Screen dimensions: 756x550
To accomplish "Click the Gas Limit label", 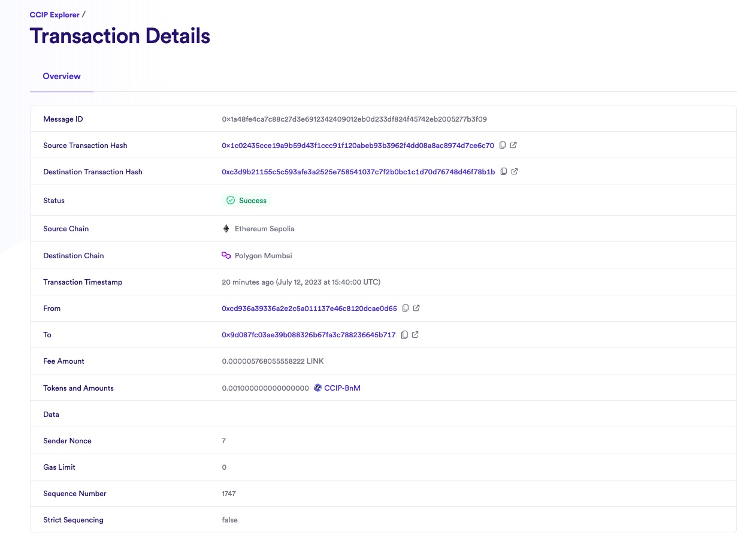I will click(x=59, y=467).
